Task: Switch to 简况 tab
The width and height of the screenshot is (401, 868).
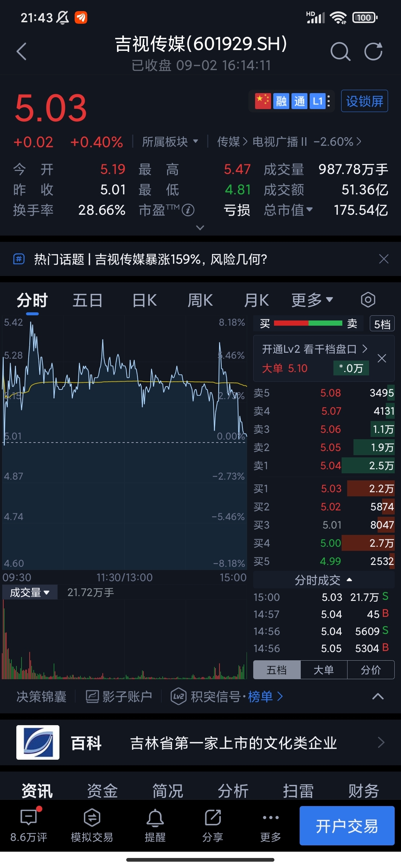Action: [168, 790]
